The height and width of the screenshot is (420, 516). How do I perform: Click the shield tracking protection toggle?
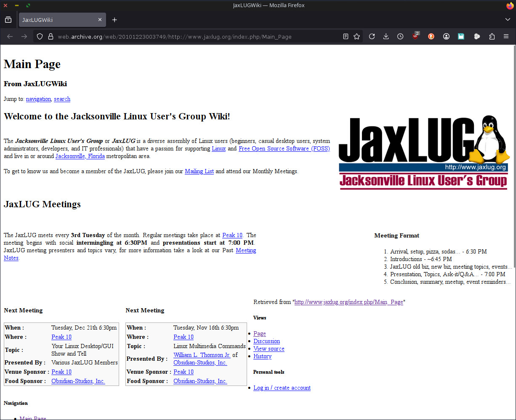[x=39, y=36]
